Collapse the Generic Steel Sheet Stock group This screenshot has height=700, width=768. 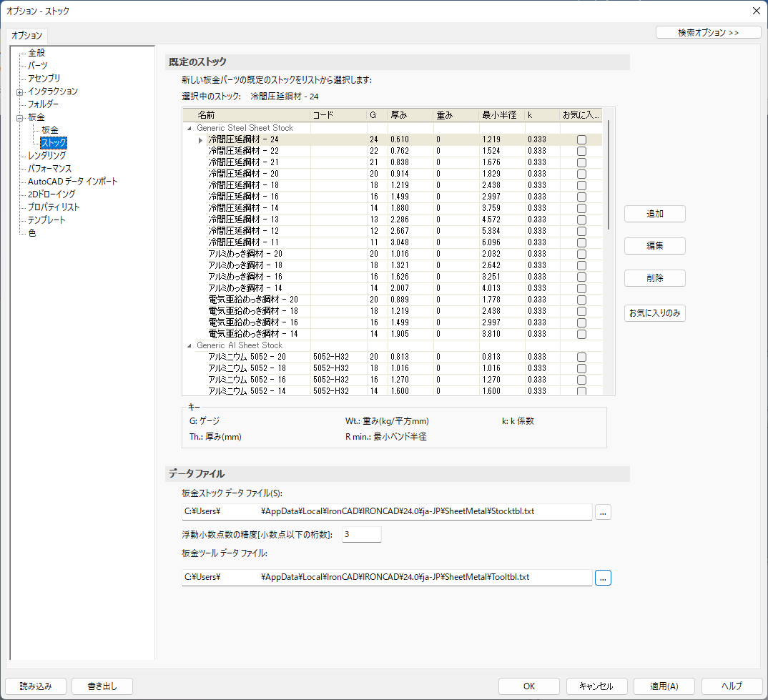click(189, 128)
